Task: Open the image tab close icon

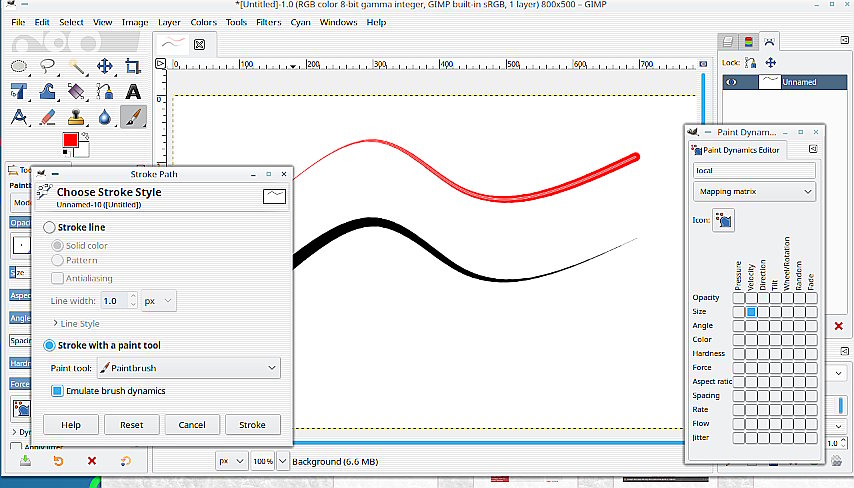Action: [199, 44]
